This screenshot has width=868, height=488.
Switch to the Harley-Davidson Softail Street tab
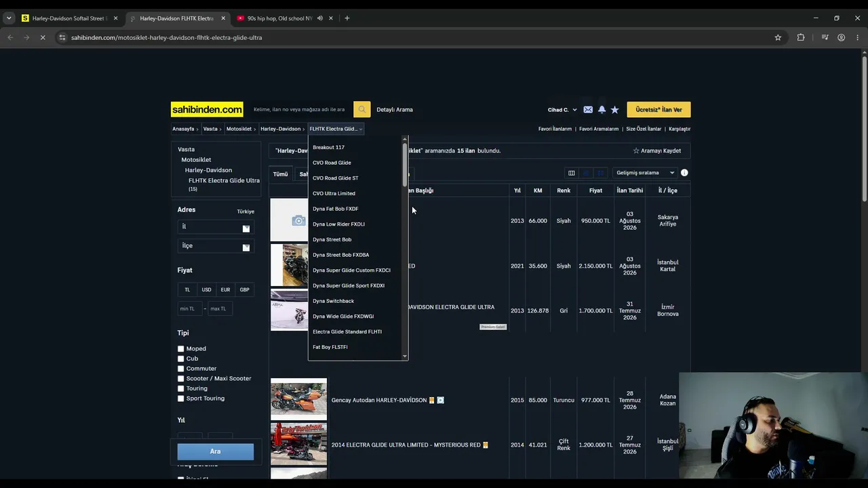[x=69, y=18]
